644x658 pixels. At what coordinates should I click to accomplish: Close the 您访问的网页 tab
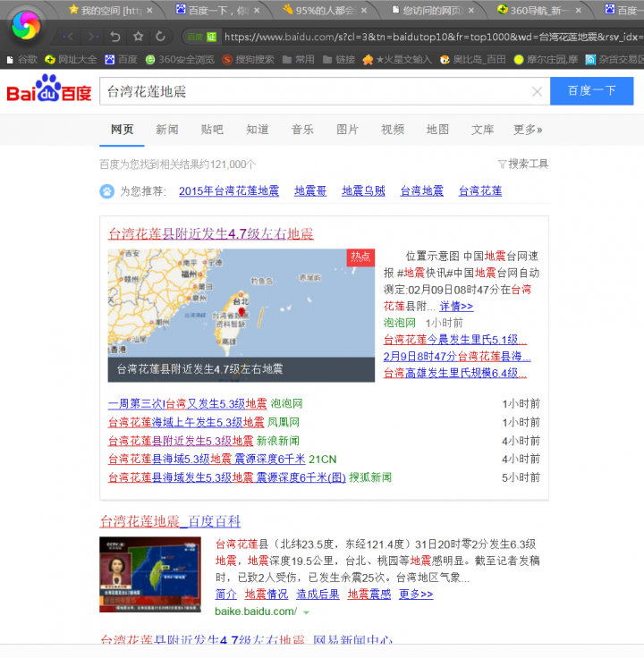coord(471,10)
